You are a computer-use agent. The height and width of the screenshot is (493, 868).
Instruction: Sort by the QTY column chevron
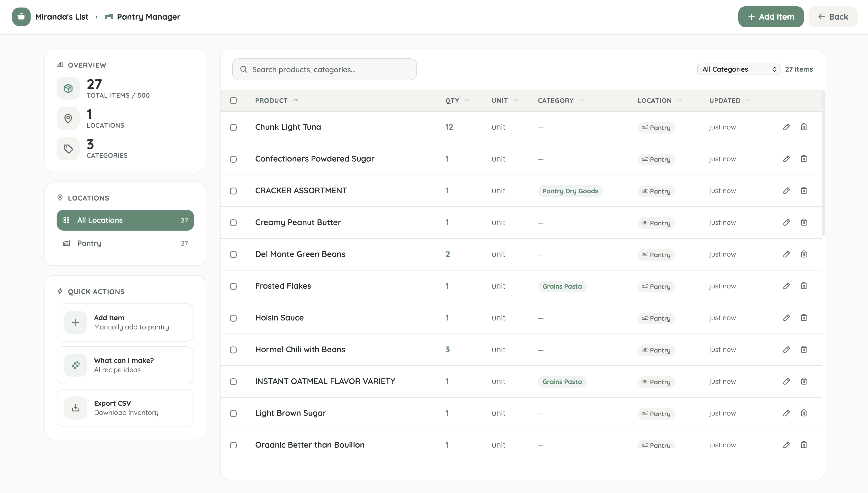(x=468, y=100)
